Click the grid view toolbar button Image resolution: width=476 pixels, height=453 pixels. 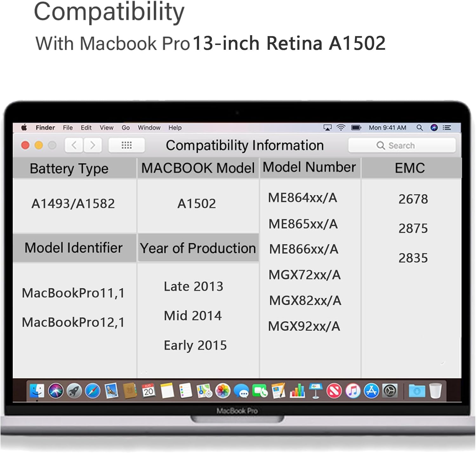coord(127,145)
